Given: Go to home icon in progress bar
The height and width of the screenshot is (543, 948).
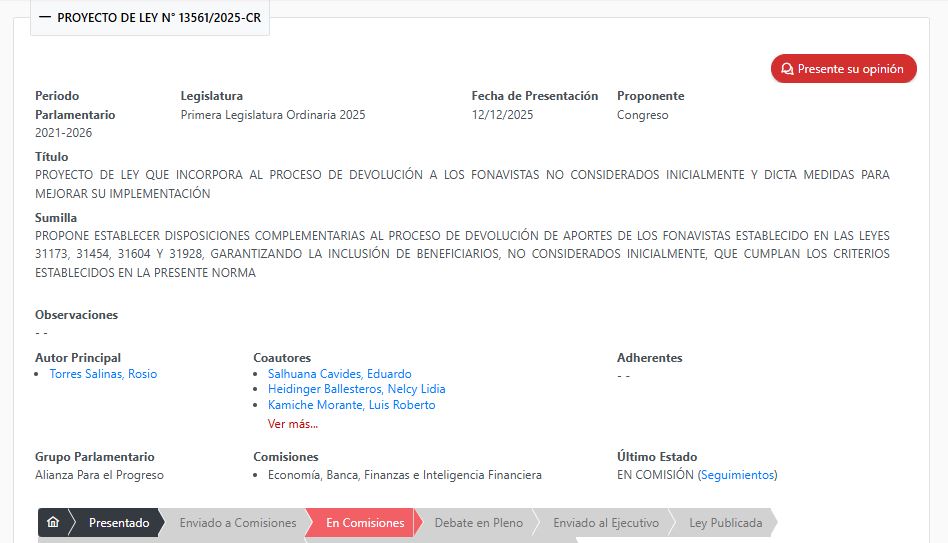Looking at the screenshot, I should (53, 523).
